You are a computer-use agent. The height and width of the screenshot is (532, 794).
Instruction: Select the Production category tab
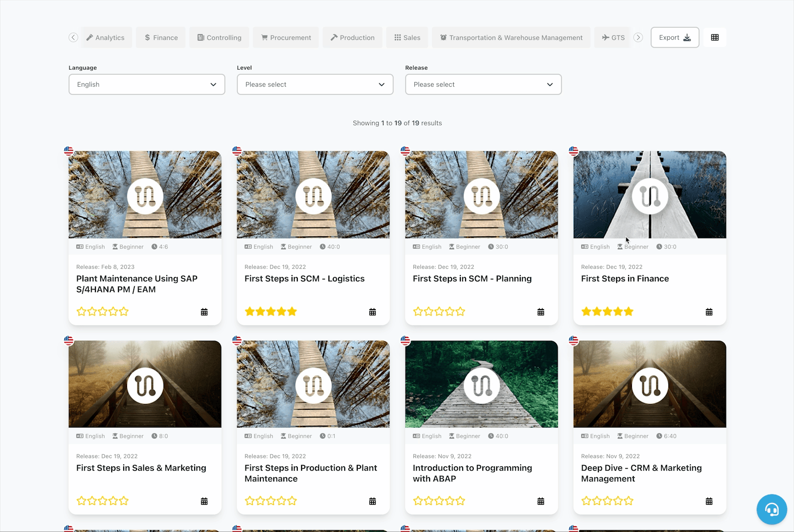pyautogui.click(x=352, y=37)
